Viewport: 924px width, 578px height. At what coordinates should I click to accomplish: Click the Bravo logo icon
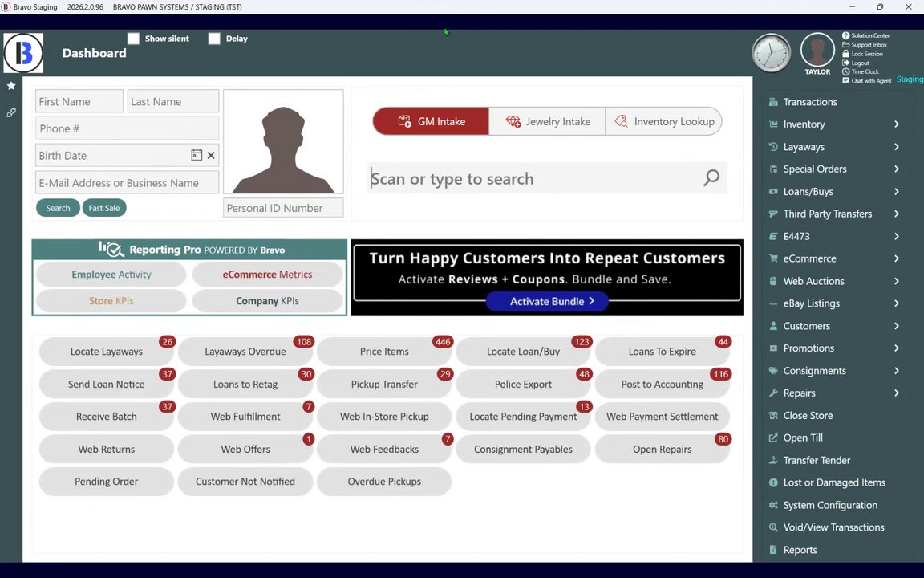tap(23, 53)
